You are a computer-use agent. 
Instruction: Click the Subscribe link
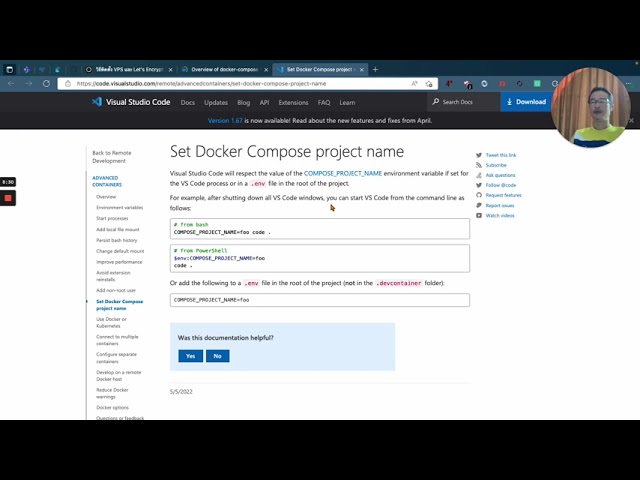point(496,165)
